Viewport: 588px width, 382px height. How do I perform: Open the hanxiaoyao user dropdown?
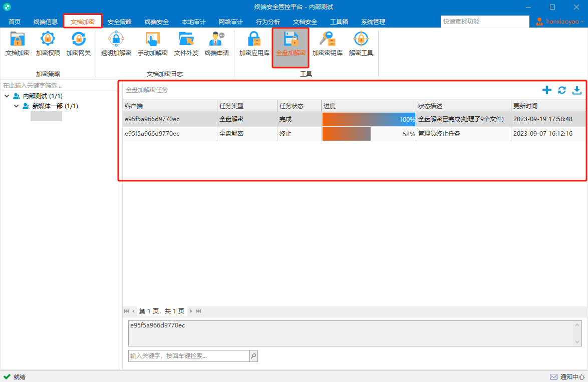(559, 22)
